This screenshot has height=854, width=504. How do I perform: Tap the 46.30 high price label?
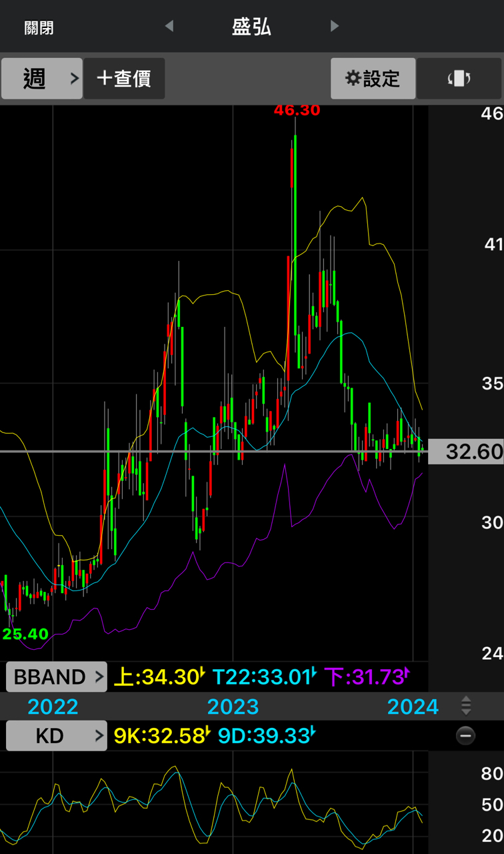[297, 111]
